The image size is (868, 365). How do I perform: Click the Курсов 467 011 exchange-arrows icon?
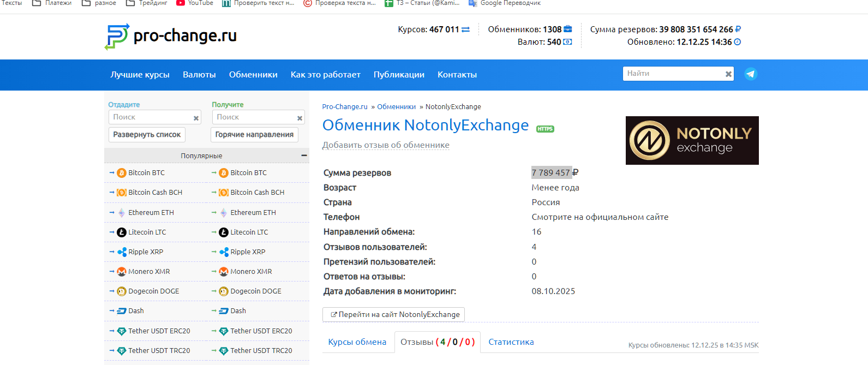[x=466, y=29]
